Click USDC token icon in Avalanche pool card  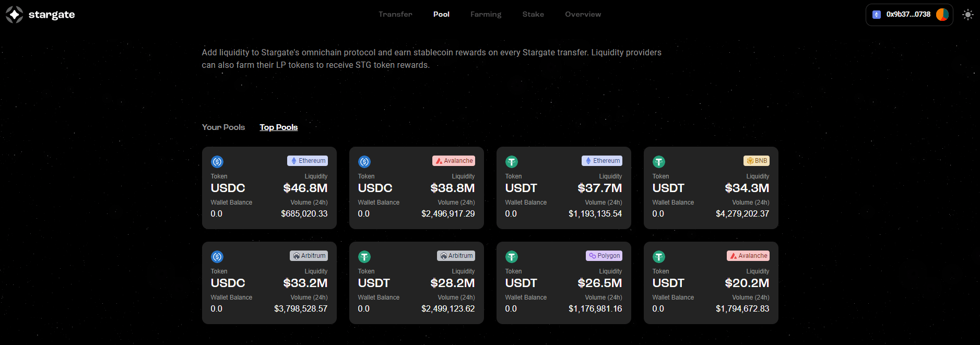pyautogui.click(x=364, y=162)
